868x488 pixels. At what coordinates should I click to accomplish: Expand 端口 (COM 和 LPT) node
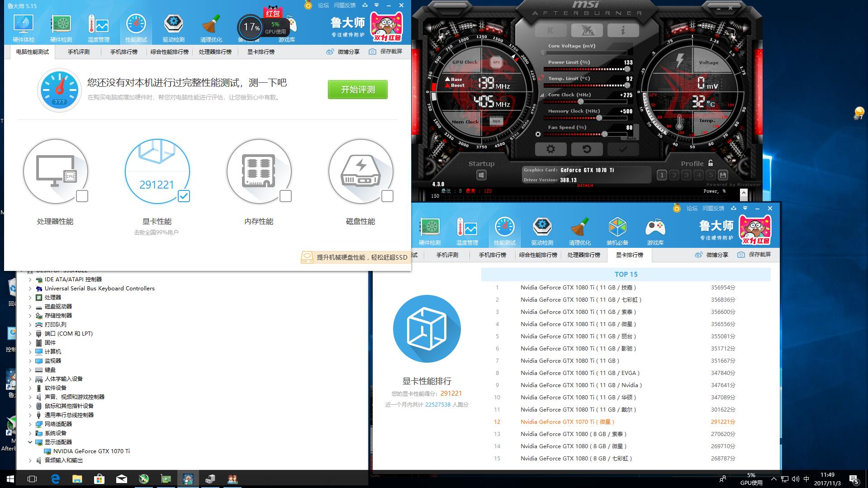[30, 334]
